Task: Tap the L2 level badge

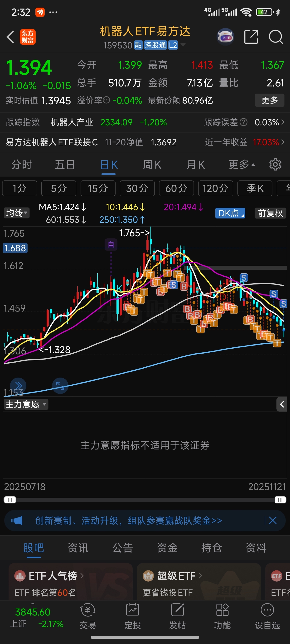Action: (x=173, y=45)
